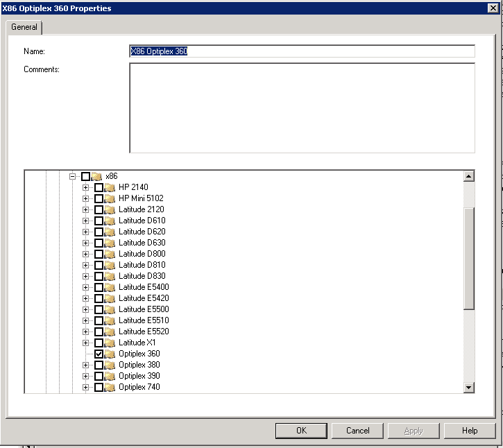Click the Help button
The image size is (503, 448).
(470, 431)
